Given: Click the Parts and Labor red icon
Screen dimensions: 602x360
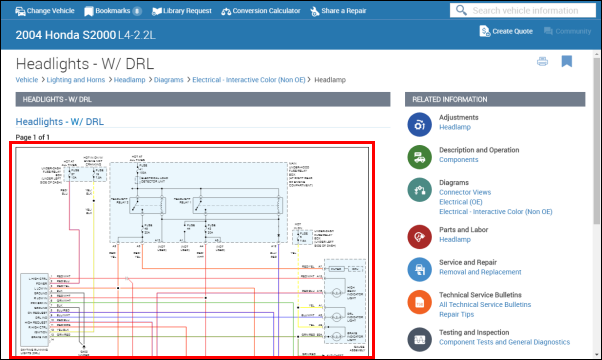Looking at the screenshot, I should click(419, 237).
